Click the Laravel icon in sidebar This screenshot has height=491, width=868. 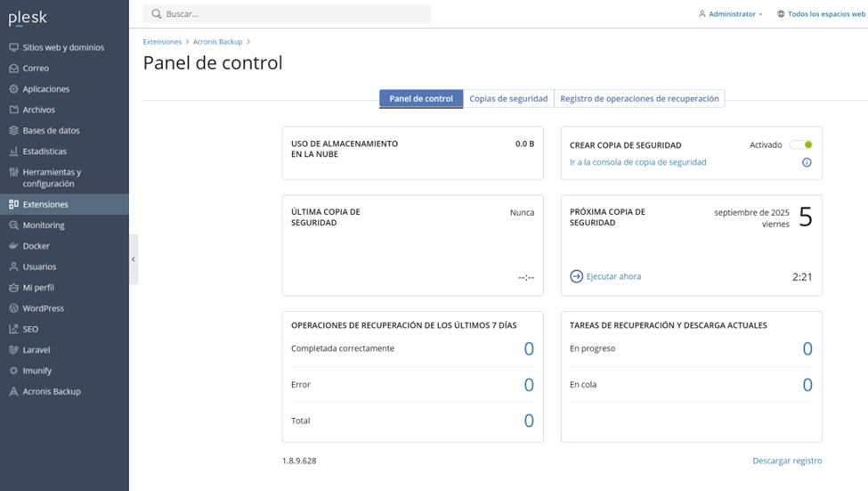(13, 350)
